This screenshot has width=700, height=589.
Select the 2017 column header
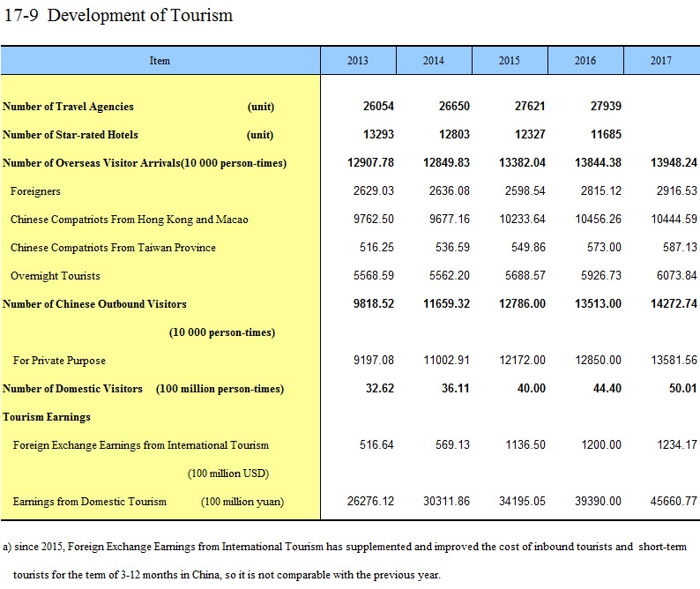661,60
